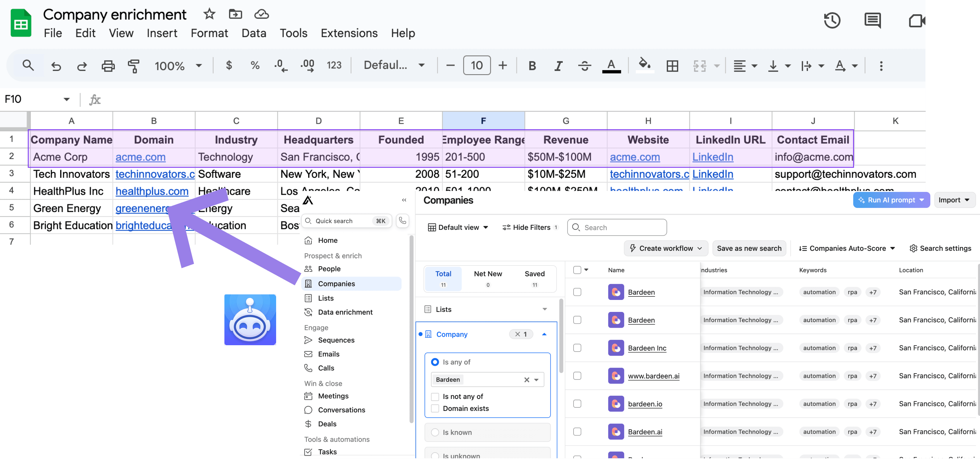
Task: Check the www.bardeen.ai row checkbox
Action: point(577,376)
